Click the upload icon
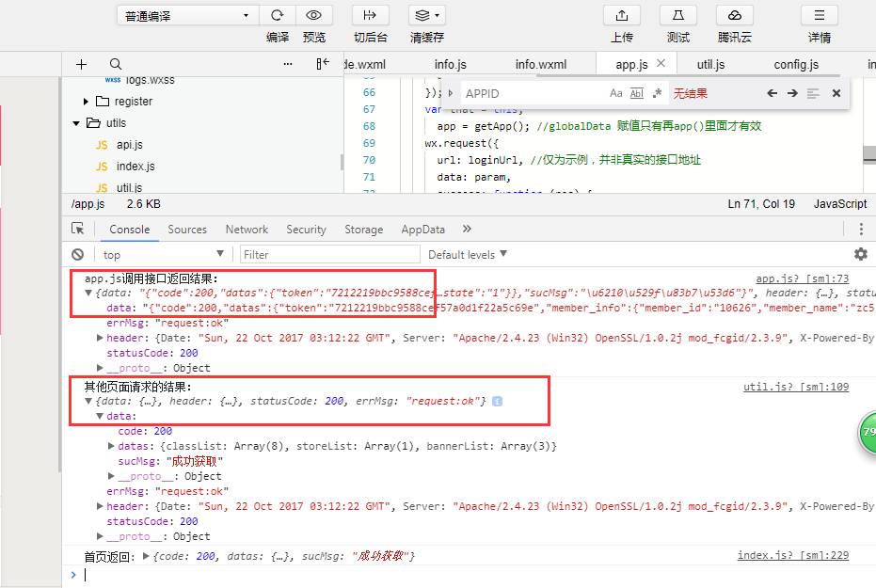876x588 pixels. tap(622, 15)
